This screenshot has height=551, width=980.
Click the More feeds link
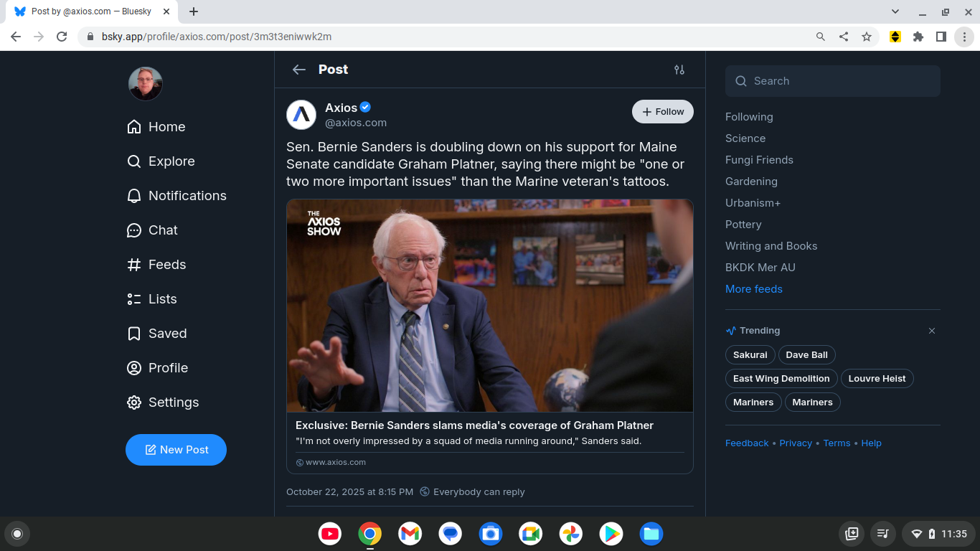pyautogui.click(x=754, y=289)
